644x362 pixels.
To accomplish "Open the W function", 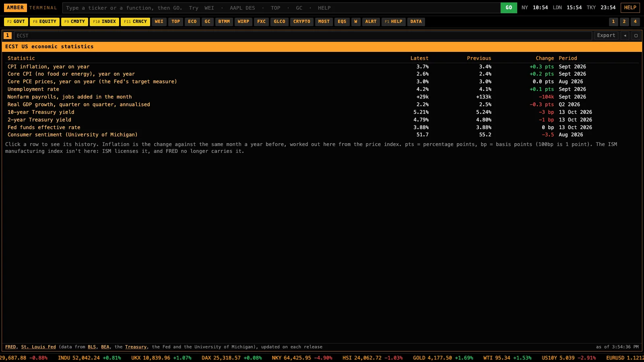I will [x=356, y=22].
